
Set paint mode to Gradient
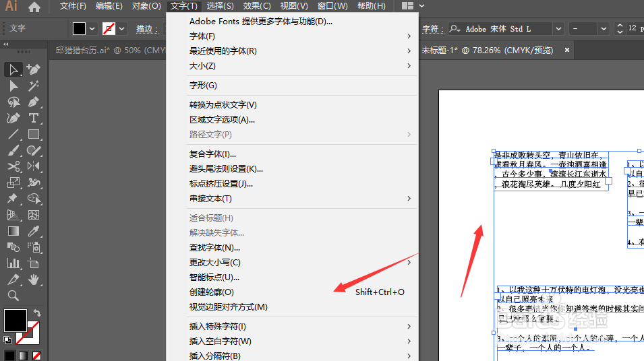coord(23,356)
